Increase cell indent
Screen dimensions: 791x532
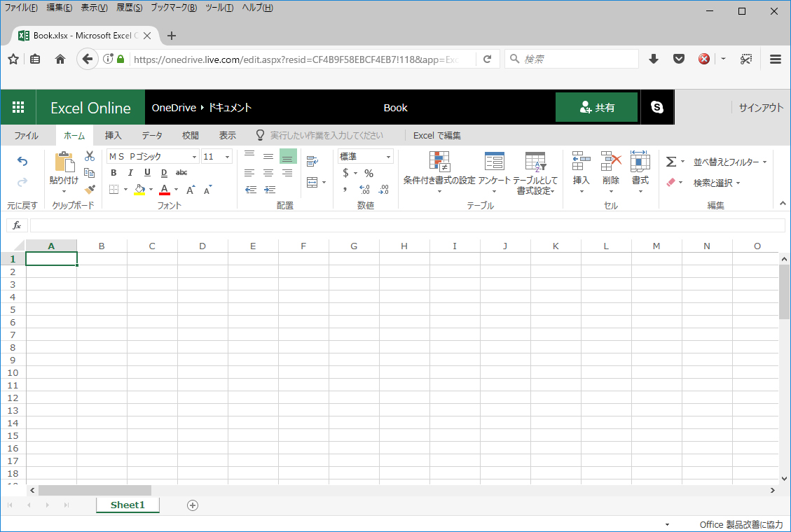pyautogui.click(x=270, y=190)
